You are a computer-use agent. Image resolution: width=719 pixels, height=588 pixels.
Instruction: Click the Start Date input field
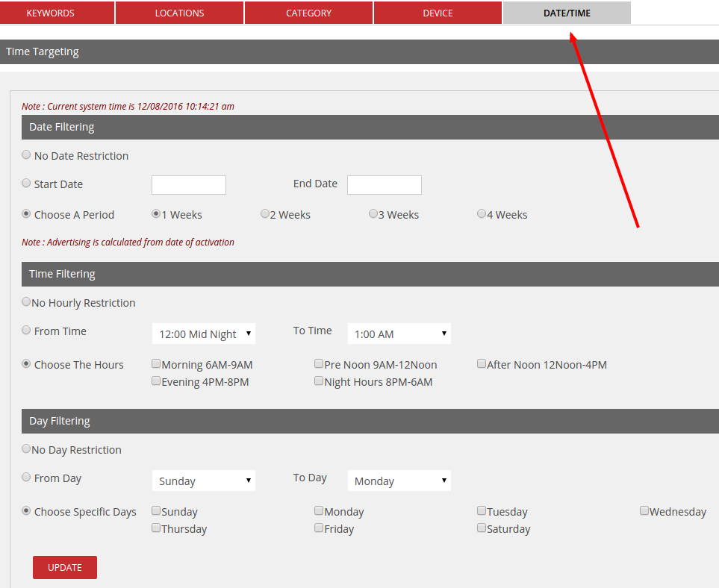[x=189, y=185]
